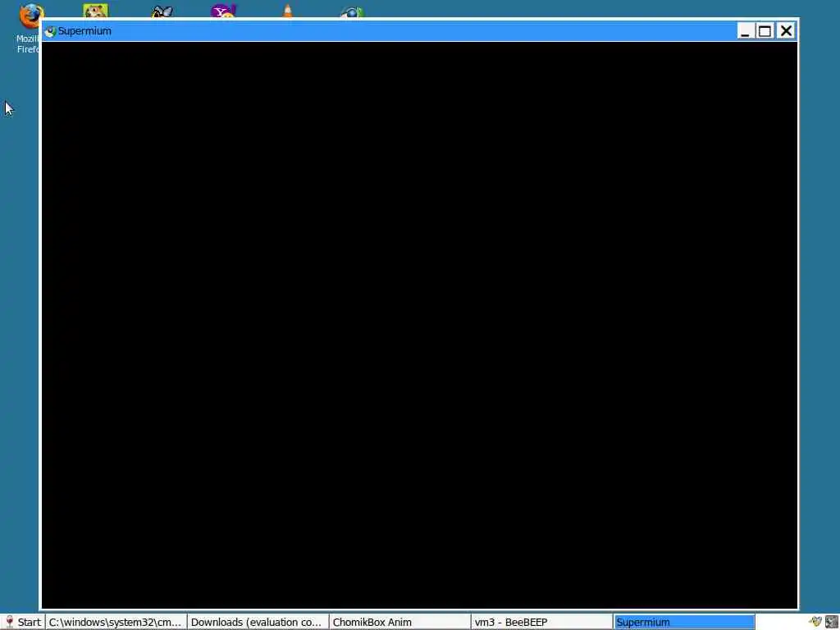This screenshot has height=630, width=840.
Task: Activate the ChomikBox Anim taskbar entry
Action: tap(399, 622)
